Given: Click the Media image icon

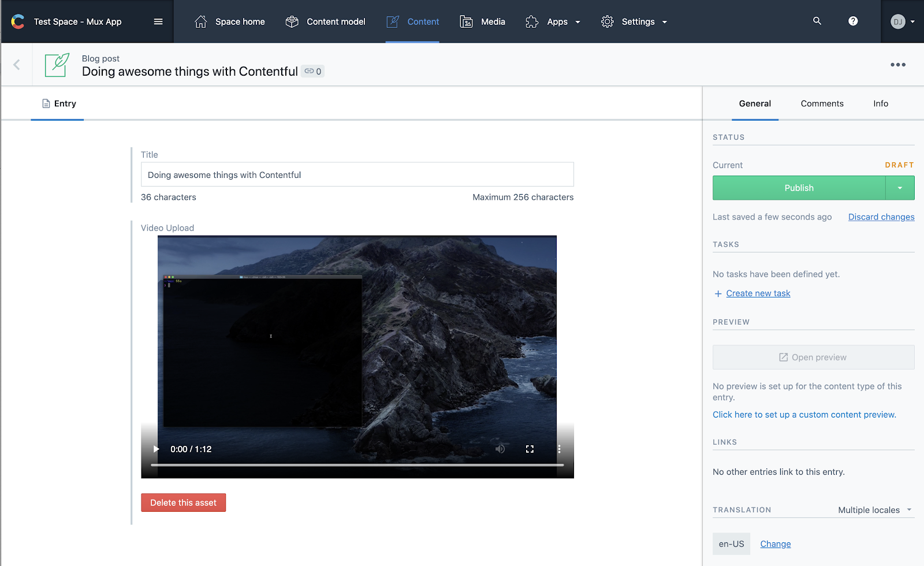Looking at the screenshot, I should coord(466,21).
